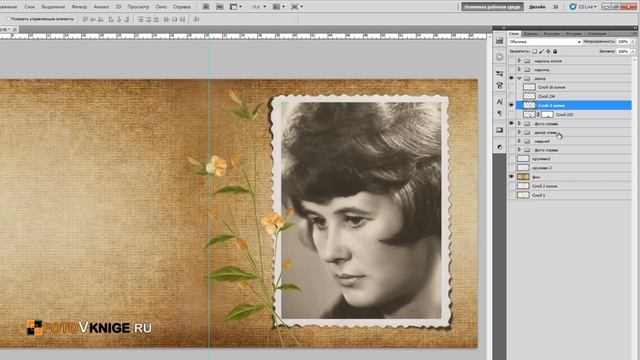Open the 'Обычные' blend mode dropdown
Screen dimensions: 640x360
click(x=545, y=42)
